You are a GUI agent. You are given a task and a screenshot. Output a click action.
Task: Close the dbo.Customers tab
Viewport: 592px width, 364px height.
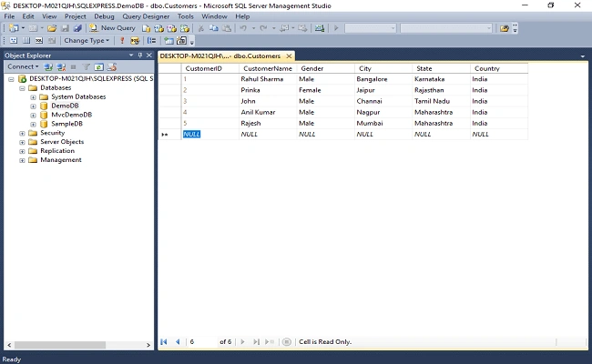click(289, 56)
